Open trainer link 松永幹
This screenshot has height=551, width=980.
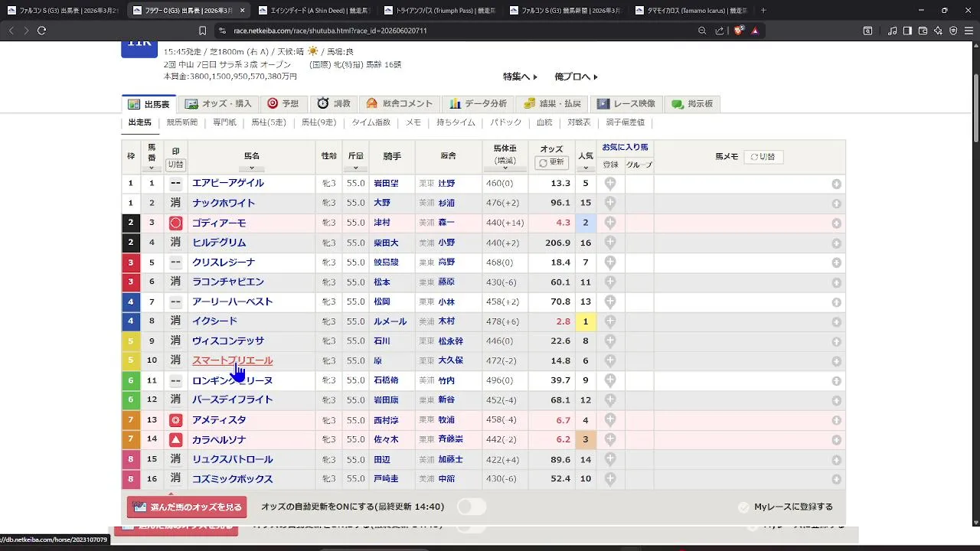coord(450,341)
